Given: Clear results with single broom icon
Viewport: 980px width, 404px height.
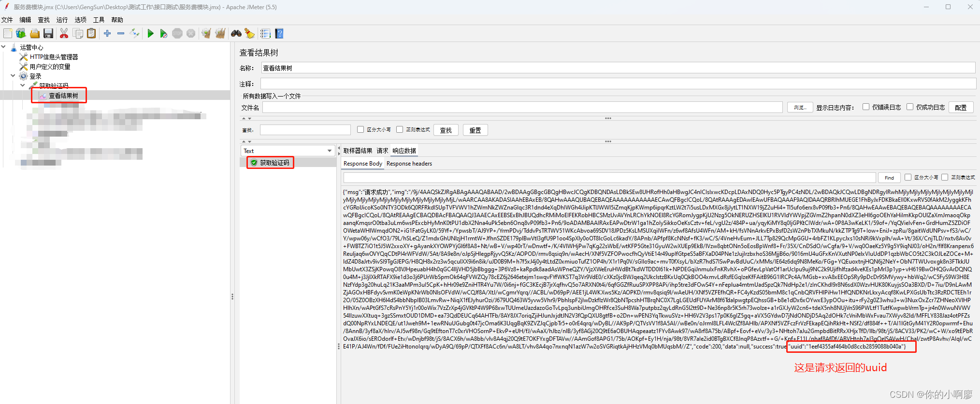Looking at the screenshot, I should (x=206, y=33).
